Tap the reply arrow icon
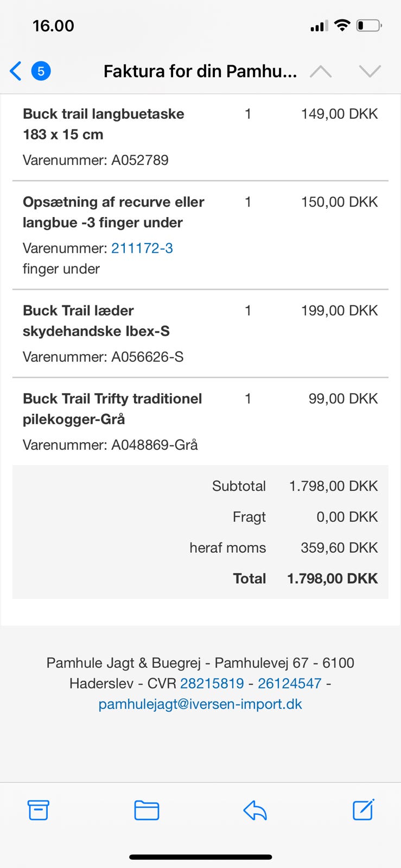401x868 pixels. [x=254, y=810]
